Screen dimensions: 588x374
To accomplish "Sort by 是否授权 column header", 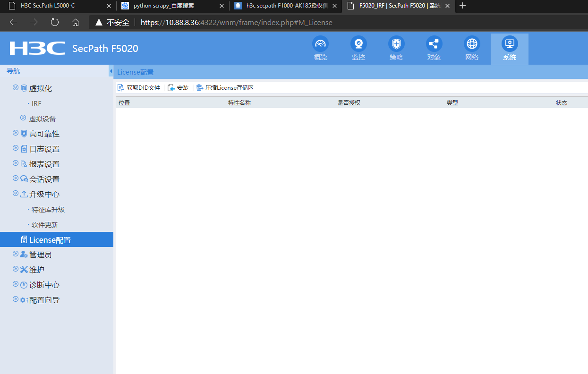I will (349, 102).
